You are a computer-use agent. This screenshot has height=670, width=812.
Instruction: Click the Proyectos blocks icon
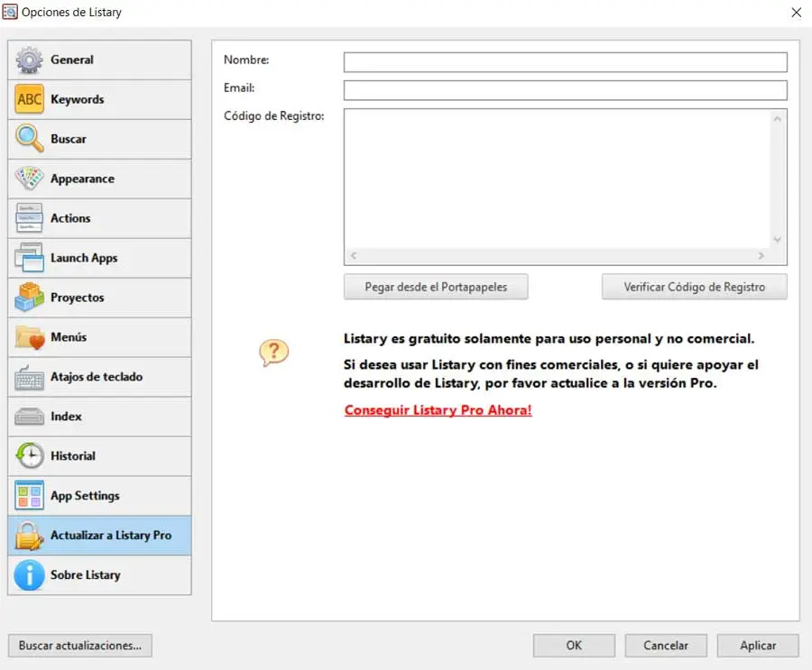click(x=30, y=298)
